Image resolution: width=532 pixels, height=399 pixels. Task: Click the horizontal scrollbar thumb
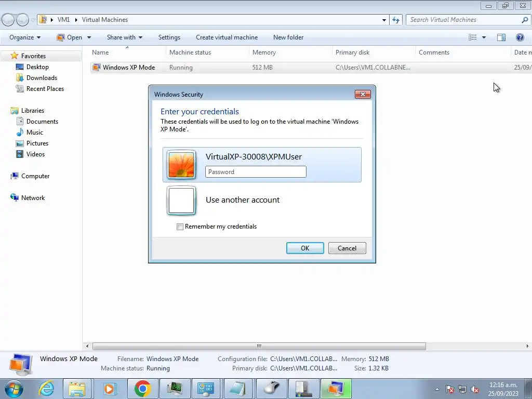coord(259,346)
